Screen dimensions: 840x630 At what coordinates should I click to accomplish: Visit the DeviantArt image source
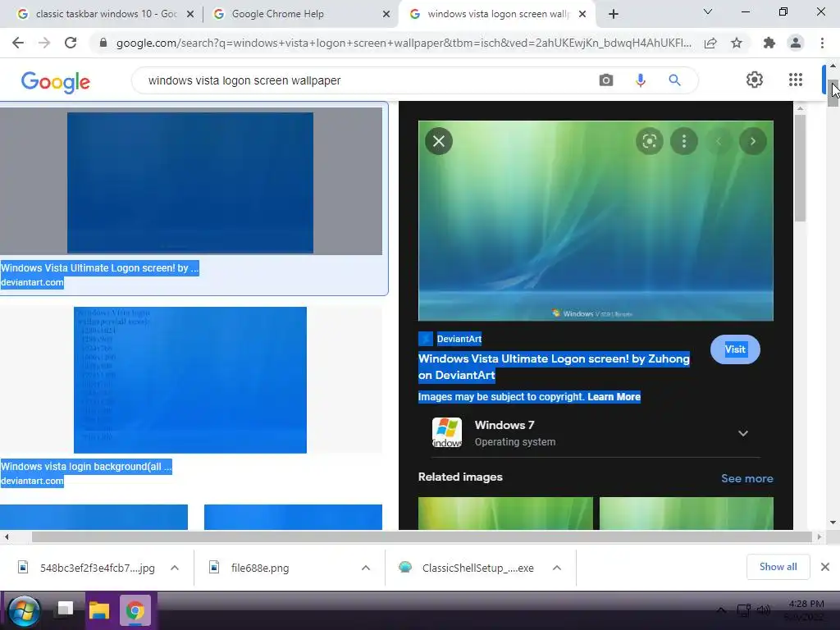click(735, 349)
